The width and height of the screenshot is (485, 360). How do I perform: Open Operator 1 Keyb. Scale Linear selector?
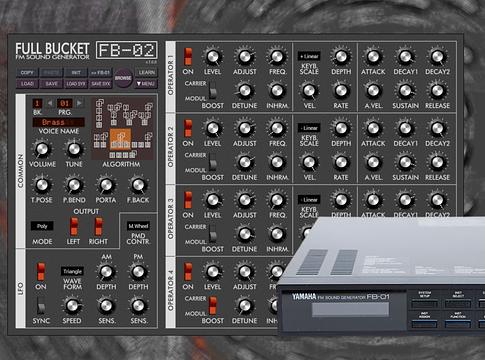[x=309, y=56]
